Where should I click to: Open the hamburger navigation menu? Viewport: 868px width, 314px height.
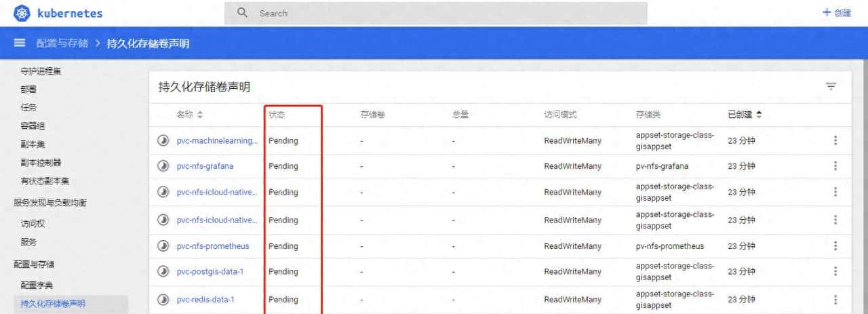pos(20,43)
